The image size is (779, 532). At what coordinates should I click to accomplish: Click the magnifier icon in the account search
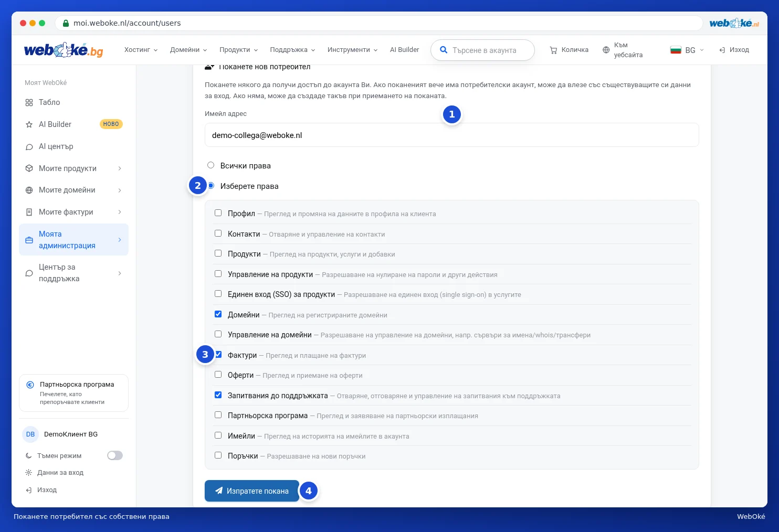(444, 50)
